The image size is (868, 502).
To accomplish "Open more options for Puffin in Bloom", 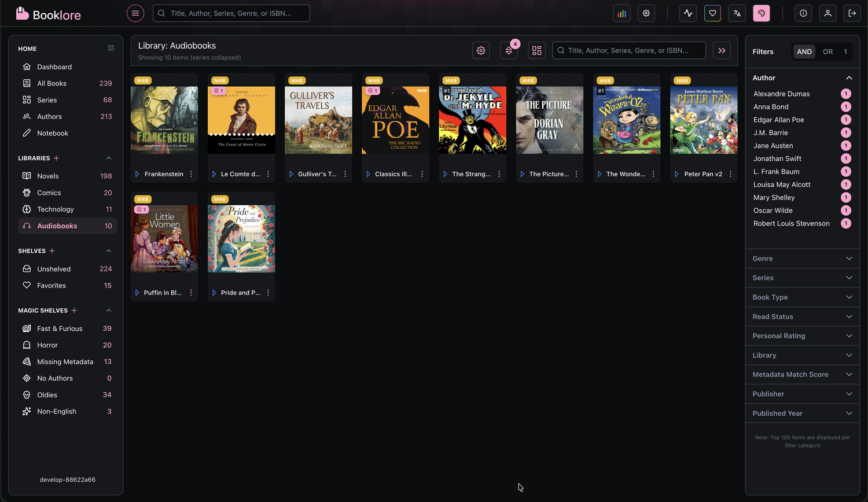I will click(191, 293).
